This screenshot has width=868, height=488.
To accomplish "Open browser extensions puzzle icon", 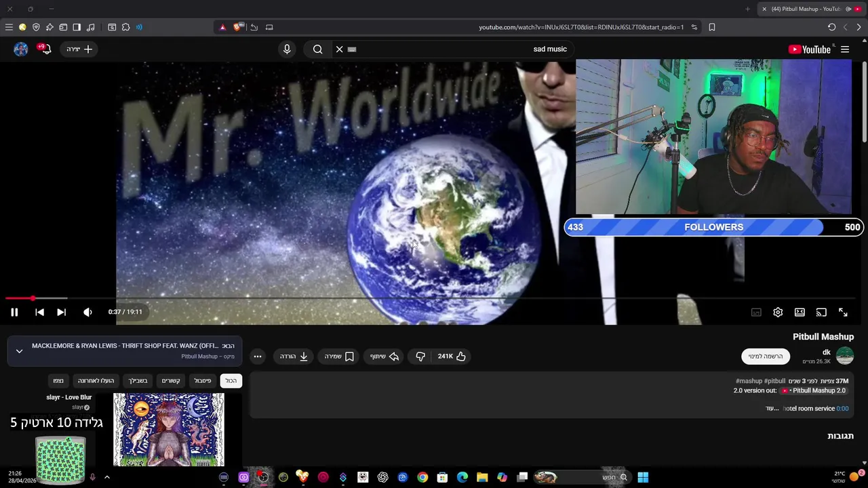I will 125,27.
